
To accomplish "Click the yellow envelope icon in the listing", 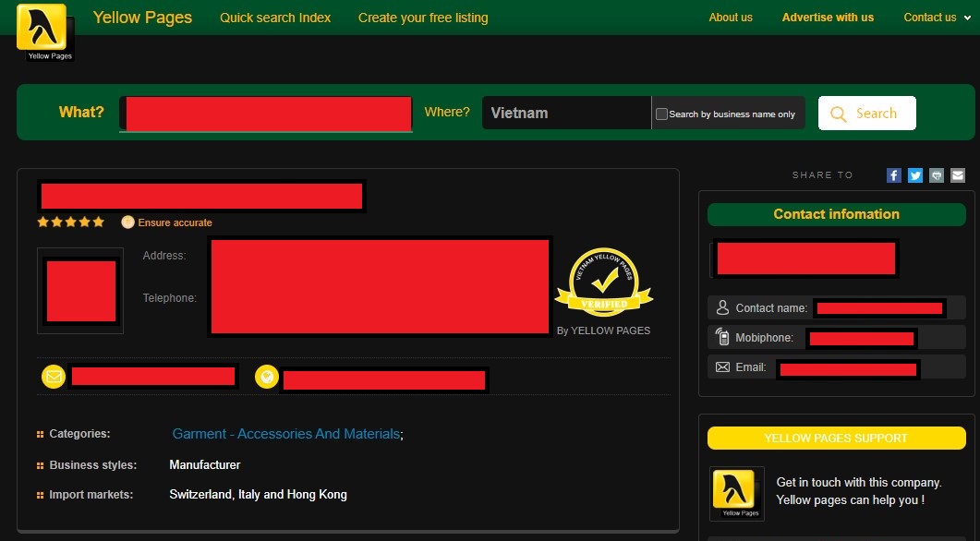I will [53, 376].
